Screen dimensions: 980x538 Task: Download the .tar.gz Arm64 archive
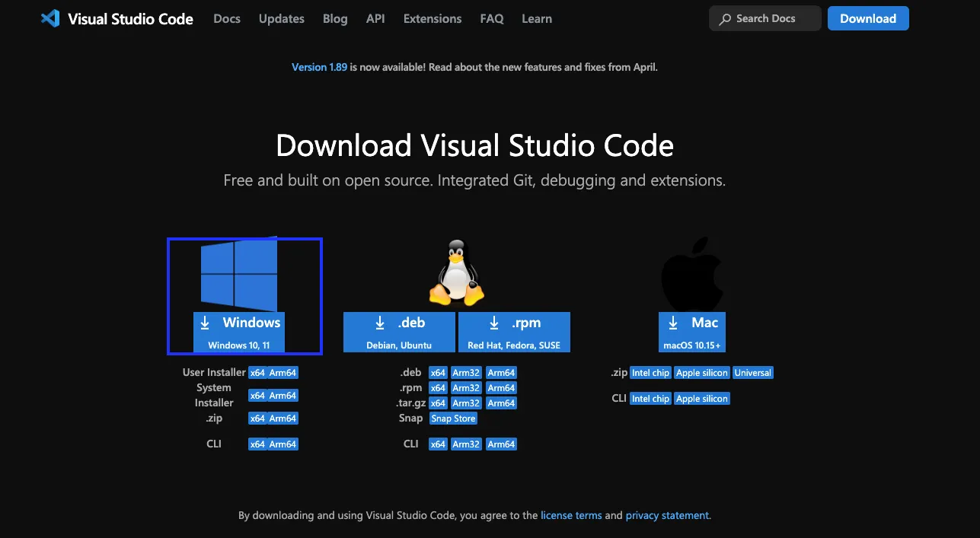coord(501,403)
